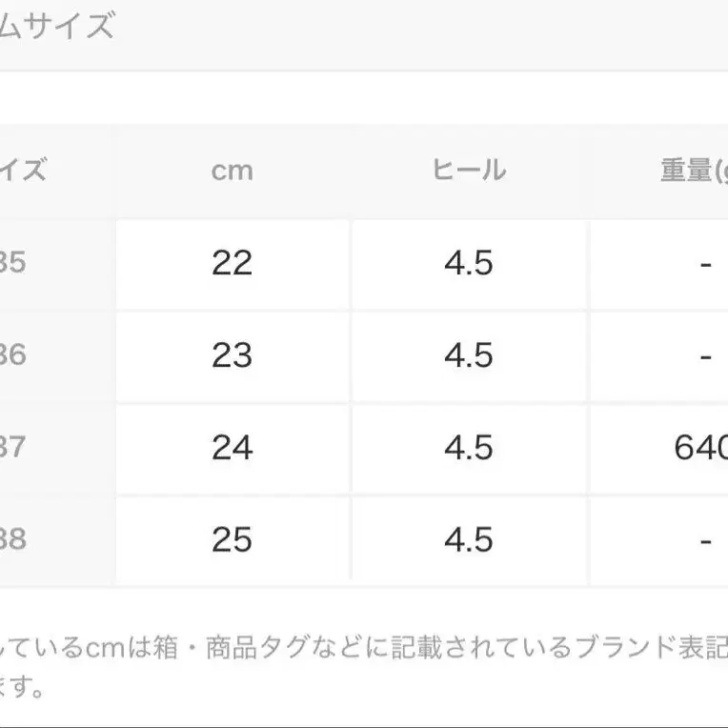Screen dimensions: 728x728
Task: Click the size 36 row label
Action: [14, 355]
